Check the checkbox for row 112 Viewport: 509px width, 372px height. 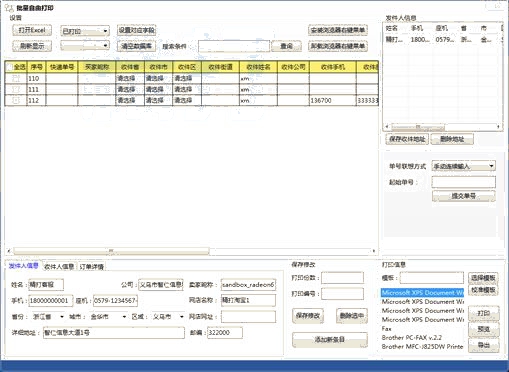pyautogui.click(x=15, y=100)
